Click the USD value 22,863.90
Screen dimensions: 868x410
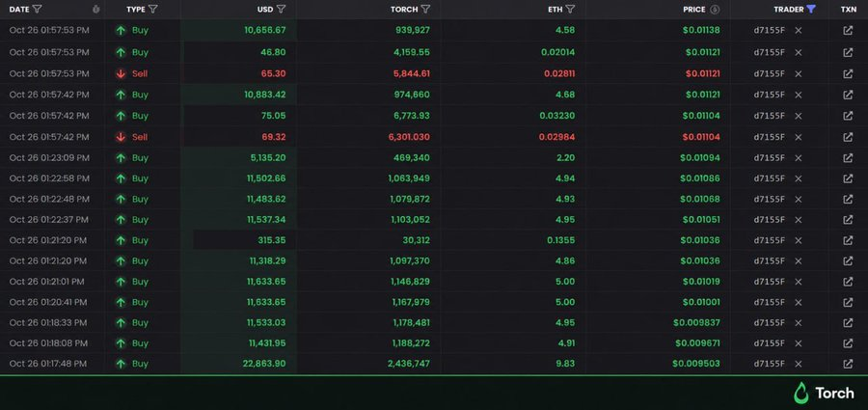[264, 364]
